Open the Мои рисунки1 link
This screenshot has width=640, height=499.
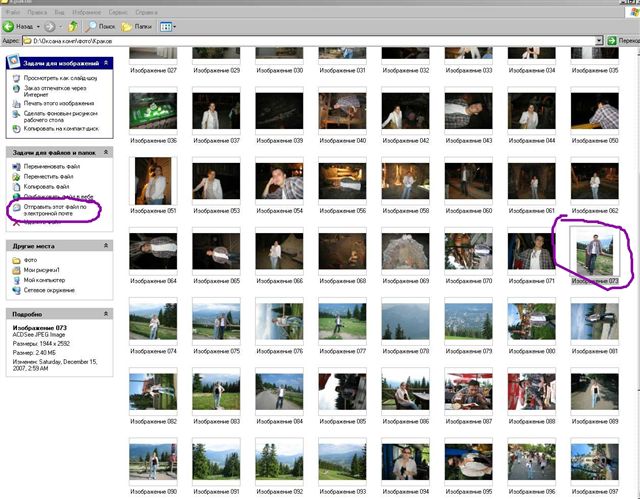[x=41, y=270]
